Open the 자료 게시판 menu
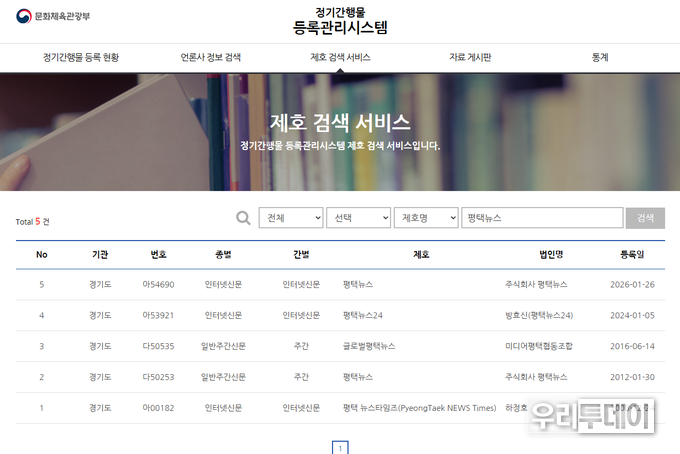The image size is (680, 454). 470,58
